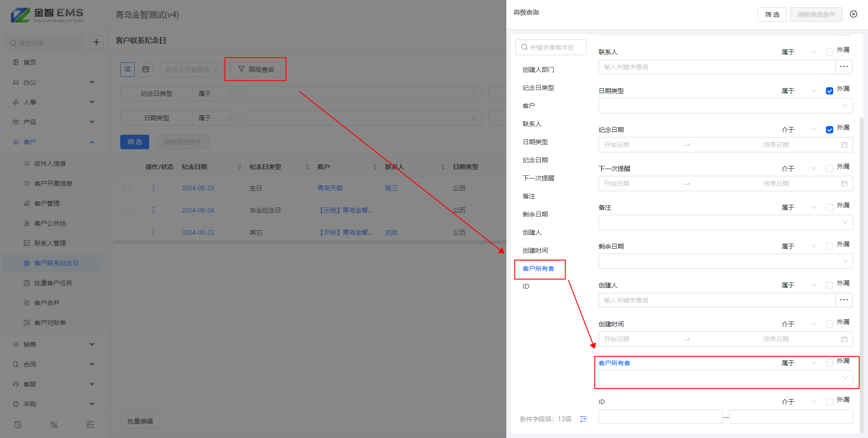Uncheck 外漏 checkbox for 日期类型
The image size is (868, 438).
click(829, 91)
